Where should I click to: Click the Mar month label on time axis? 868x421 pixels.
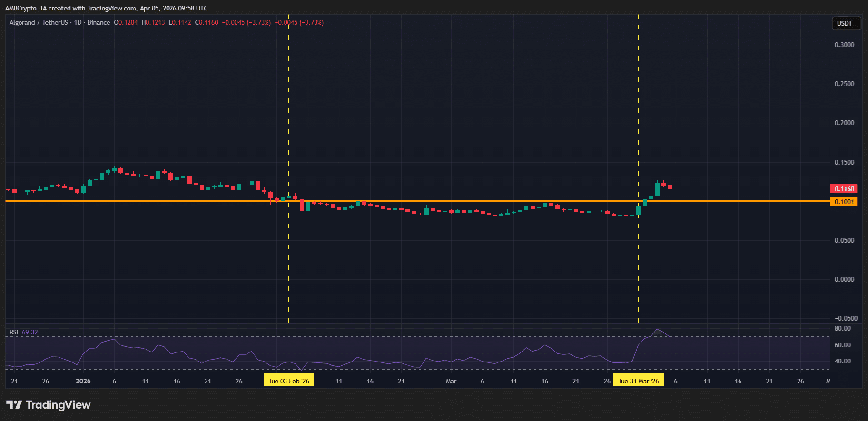[x=451, y=381]
